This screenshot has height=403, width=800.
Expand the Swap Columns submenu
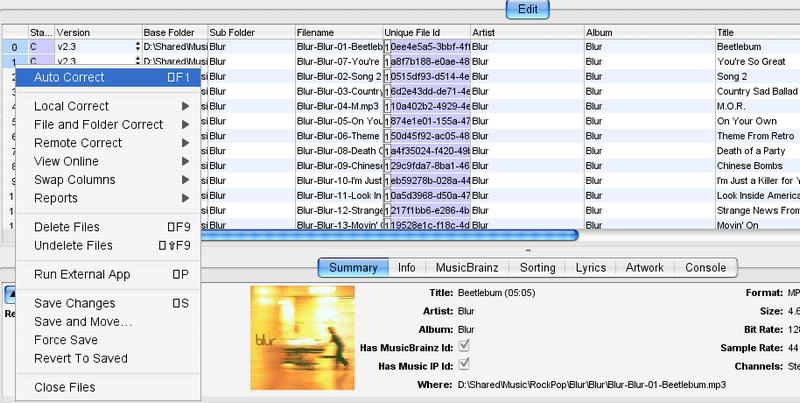pos(108,180)
